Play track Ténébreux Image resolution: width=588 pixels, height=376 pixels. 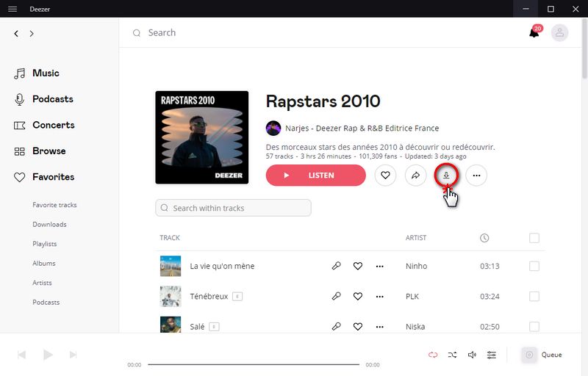(209, 296)
